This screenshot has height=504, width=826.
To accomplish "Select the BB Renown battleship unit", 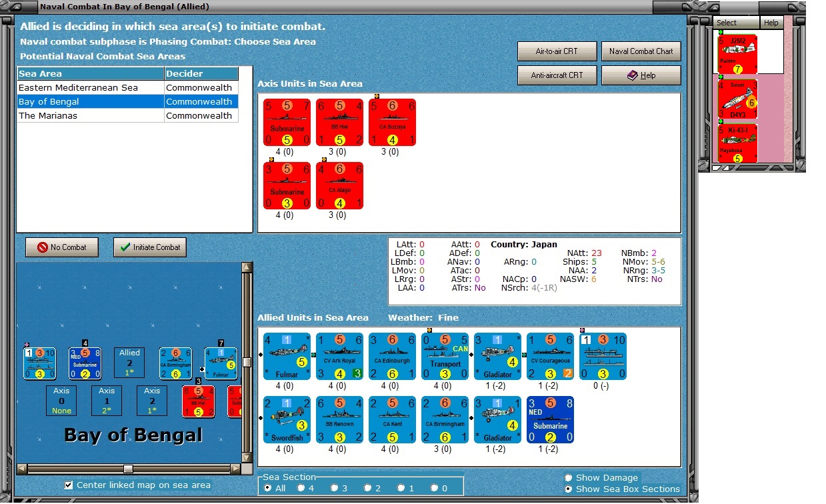I will (339, 419).
